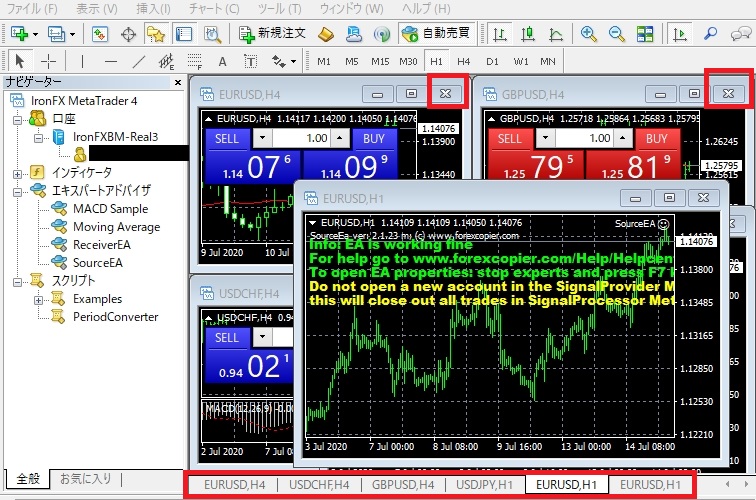The width and height of the screenshot is (756, 500).
Task: Click the EURUSD,H4 lot volume field
Action: point(302,139)
